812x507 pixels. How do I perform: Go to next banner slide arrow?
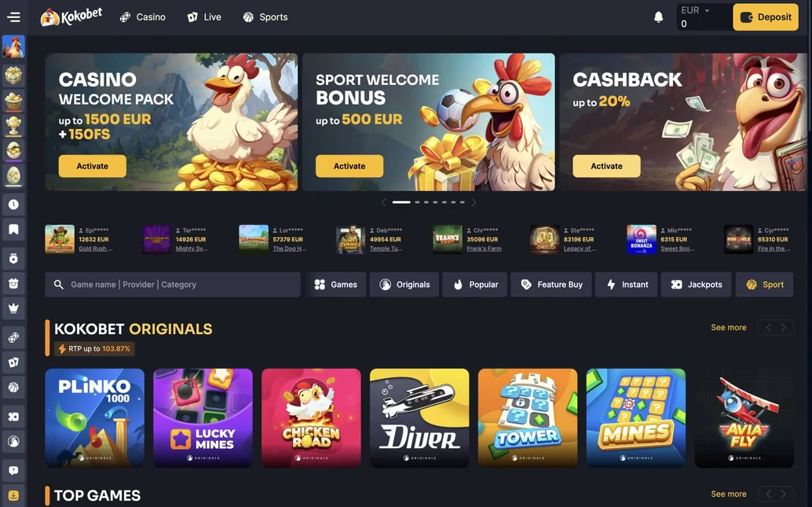(x=474, y=202)
